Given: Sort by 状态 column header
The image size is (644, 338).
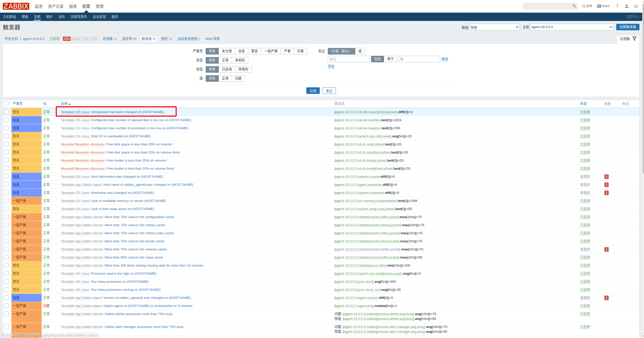Looking at the screenshot, I should (x=583, y=103).
